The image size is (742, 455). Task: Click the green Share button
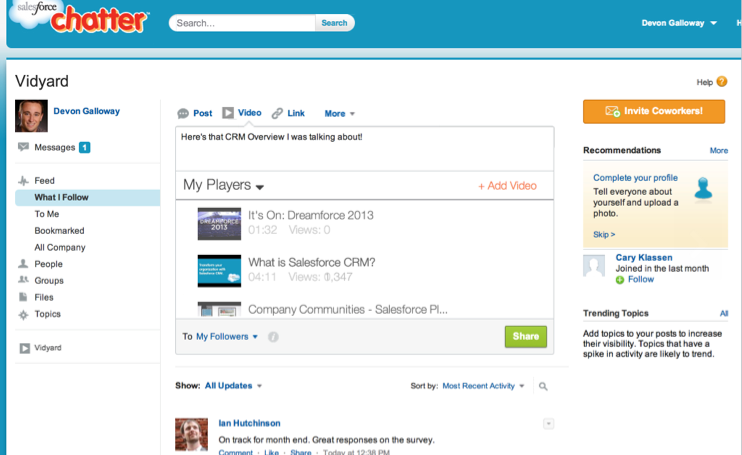click(x=526, y=337)
